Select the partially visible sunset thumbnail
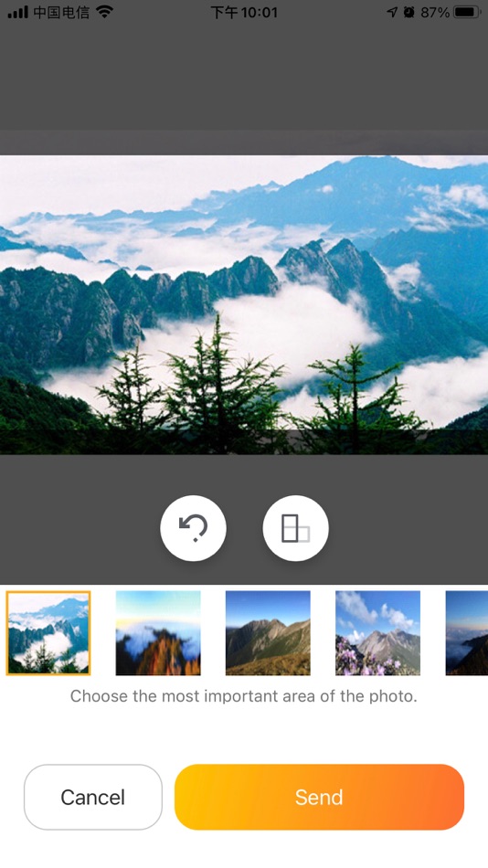The image size is (488, 868). 467,633
